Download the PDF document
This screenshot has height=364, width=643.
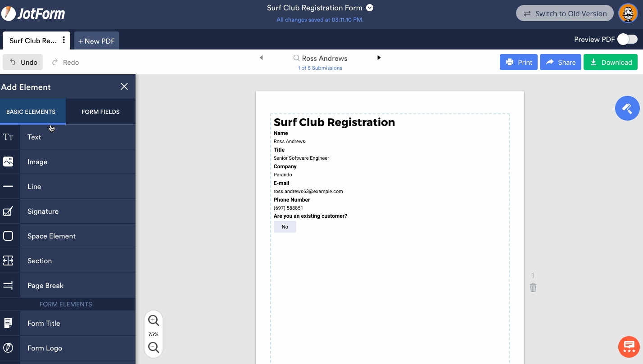pos(611,62)
